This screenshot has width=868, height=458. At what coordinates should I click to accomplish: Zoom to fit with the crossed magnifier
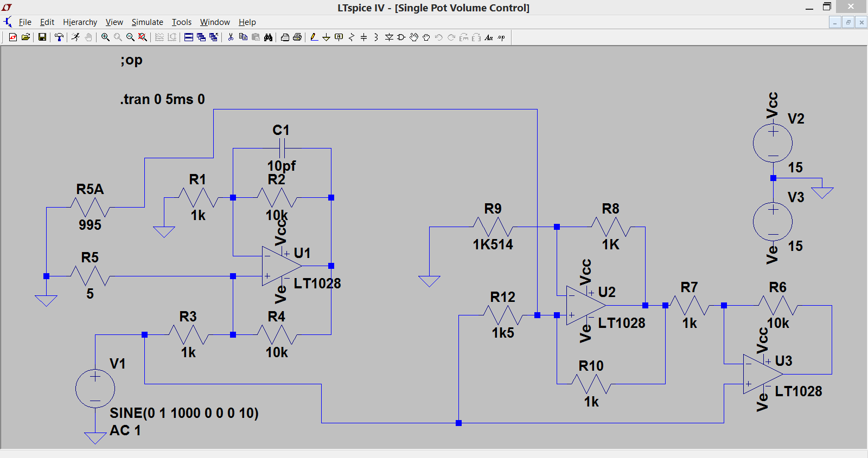click(x=143, y=37)
